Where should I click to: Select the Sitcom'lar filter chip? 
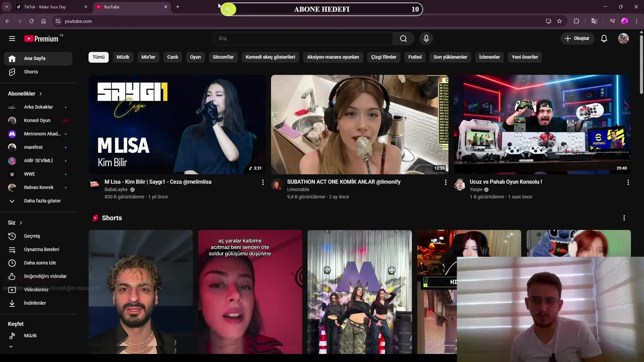click(x=223, y=57)
